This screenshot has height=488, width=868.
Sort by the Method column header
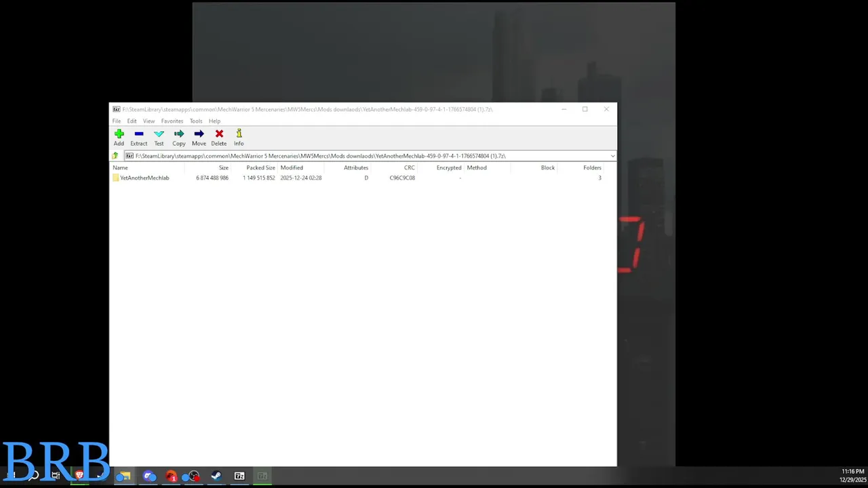click(x=477, y=167)
